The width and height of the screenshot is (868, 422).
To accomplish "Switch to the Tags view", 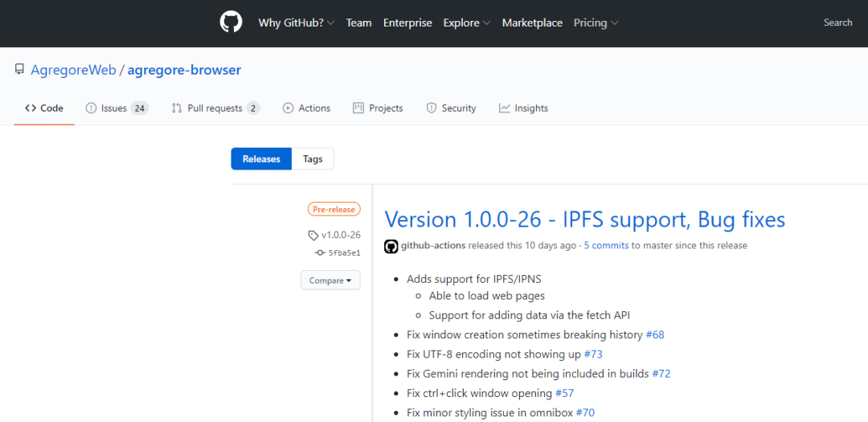I will pyautogui.click(x=313, y=159).
